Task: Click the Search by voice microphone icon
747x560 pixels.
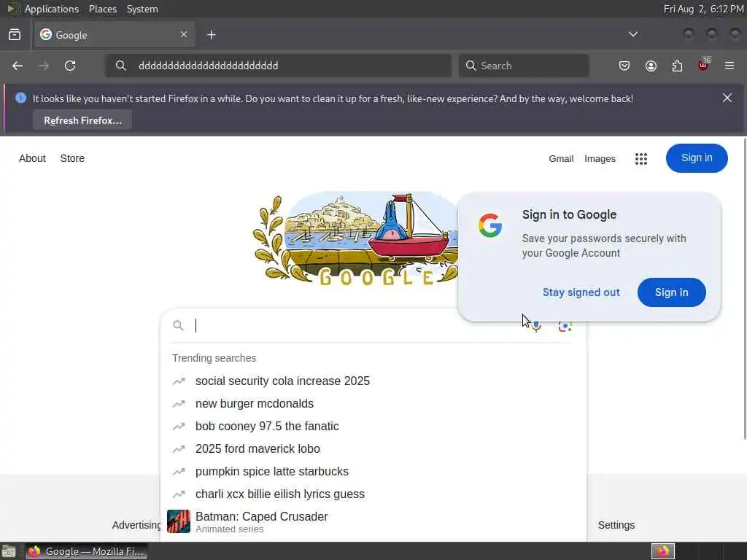Action: [536, 326]
